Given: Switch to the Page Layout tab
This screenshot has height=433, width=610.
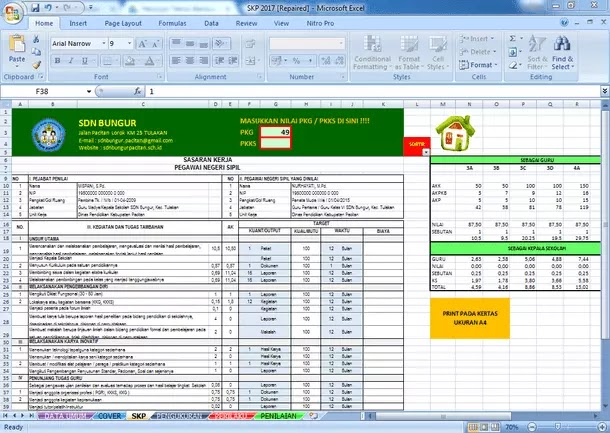Looking at the screenshot, I should click(123, 23).
